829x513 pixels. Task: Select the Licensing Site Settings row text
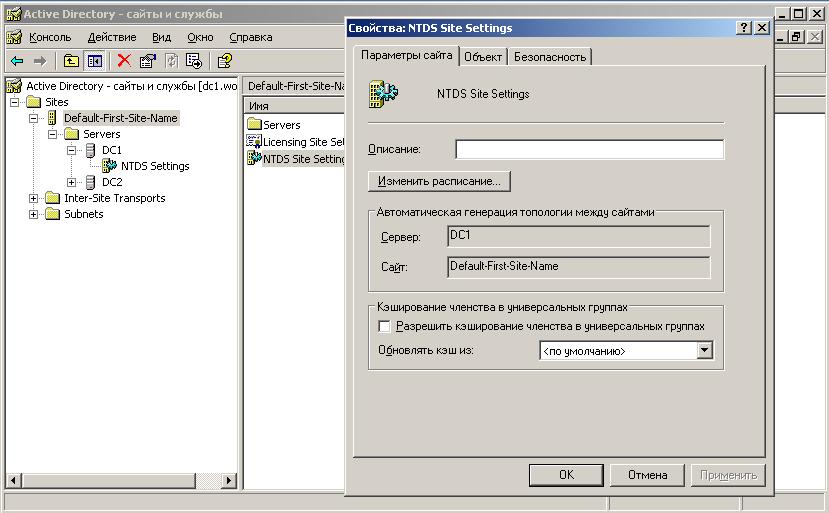click(303, 142)
